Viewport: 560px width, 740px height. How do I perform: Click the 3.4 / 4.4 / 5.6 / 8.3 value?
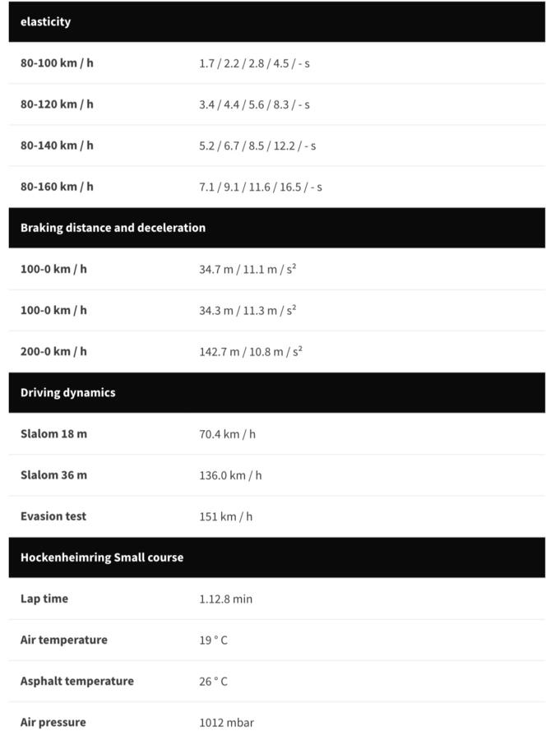pos(254,104)
